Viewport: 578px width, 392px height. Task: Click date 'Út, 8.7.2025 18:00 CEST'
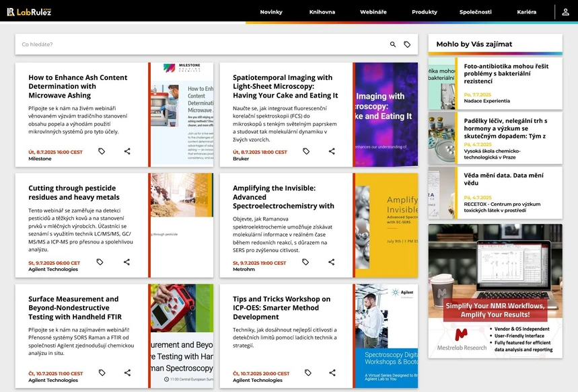pos(260,152)
